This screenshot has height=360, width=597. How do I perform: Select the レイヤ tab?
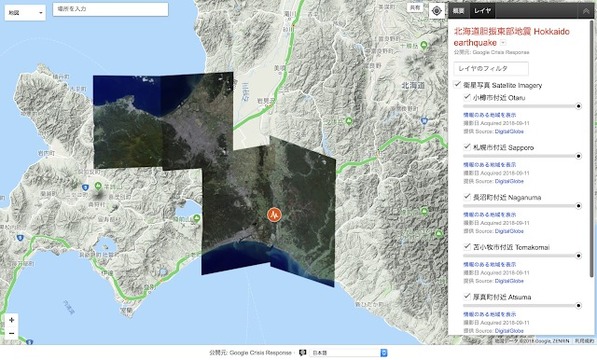coord(482,11)
